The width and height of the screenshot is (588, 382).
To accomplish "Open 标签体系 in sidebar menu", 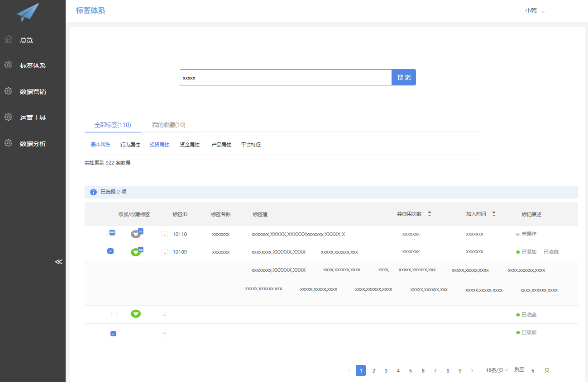I will click(x=33, y=66).
